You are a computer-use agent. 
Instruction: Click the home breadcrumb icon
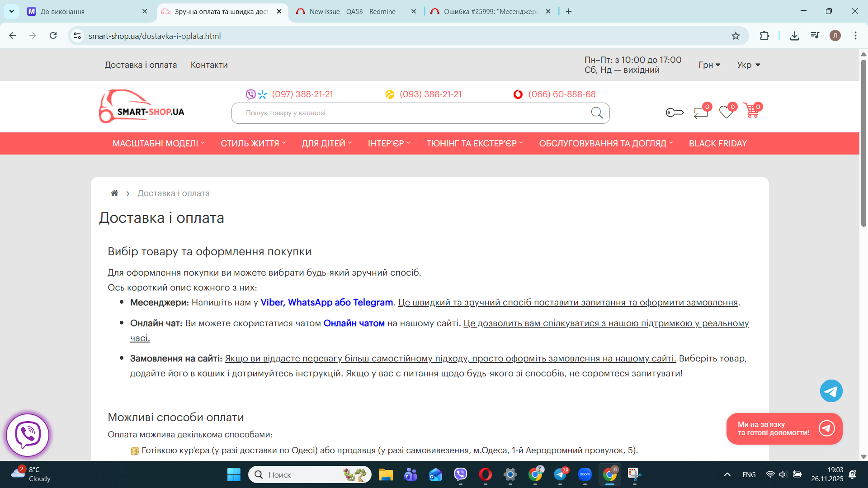tap(114, 193)
